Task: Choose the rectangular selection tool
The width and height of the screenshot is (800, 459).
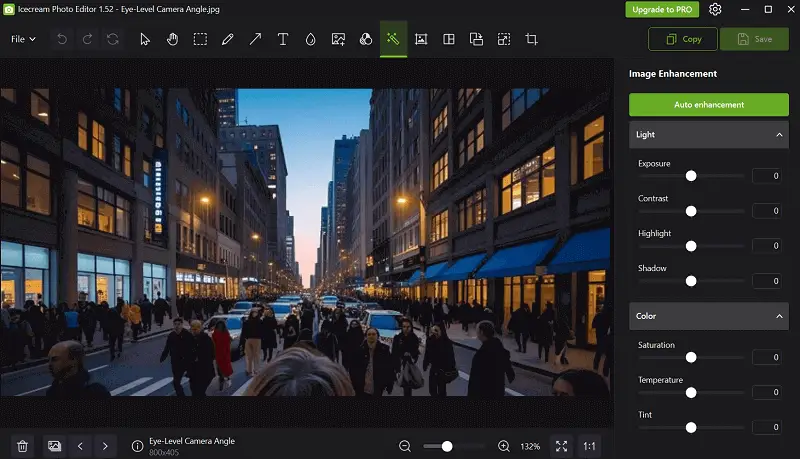Action: 200,39
